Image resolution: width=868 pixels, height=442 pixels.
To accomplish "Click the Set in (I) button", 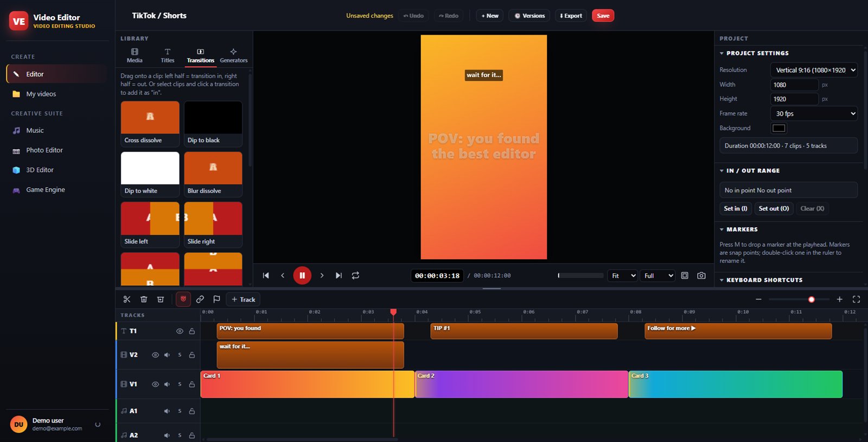I will pyautogui.click(x=736, y=208).
